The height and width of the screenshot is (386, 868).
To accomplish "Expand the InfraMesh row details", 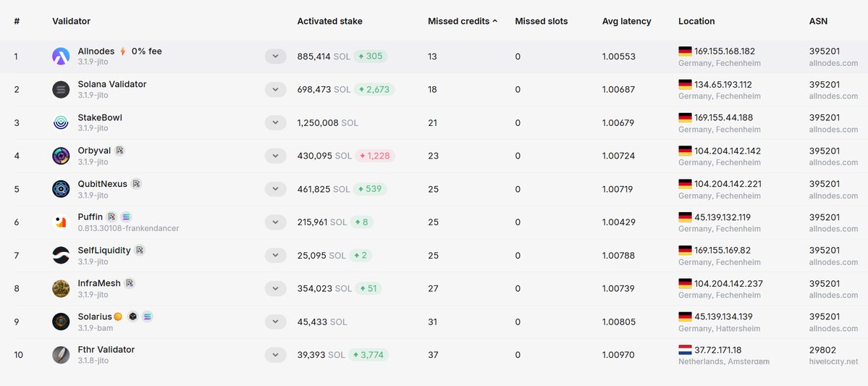I will point(276,288).
